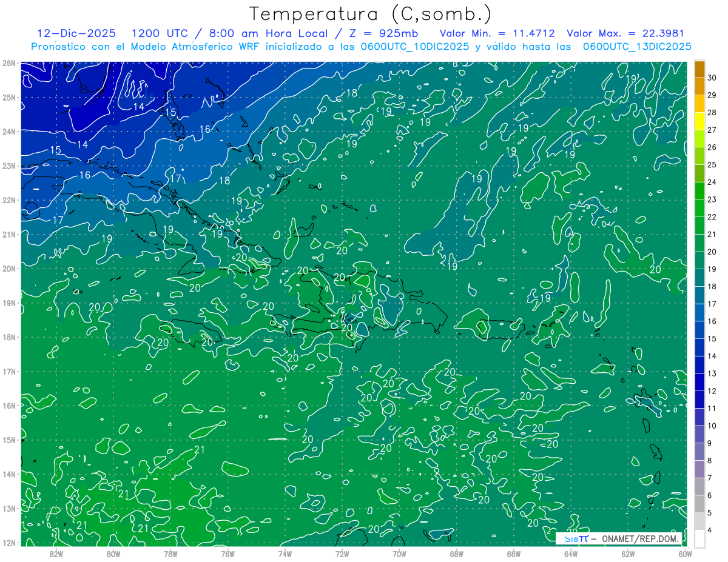Click the 68W longitude axis label

456,554
